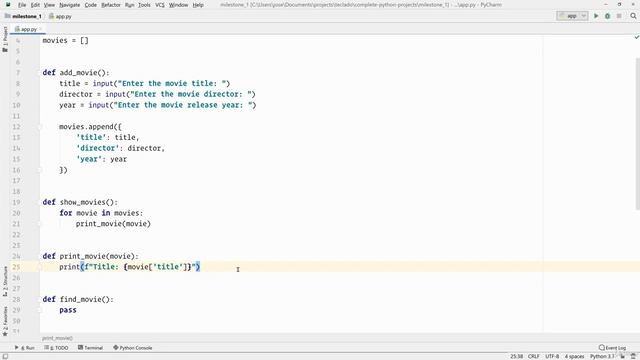This screenshot has width=640, height=360.
Task: Open the Structure tool window from the left sidebar
Action: (5, 281)
